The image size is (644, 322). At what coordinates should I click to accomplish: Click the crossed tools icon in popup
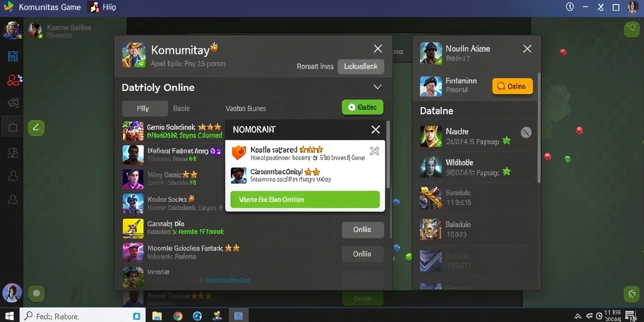pos(374,151)
